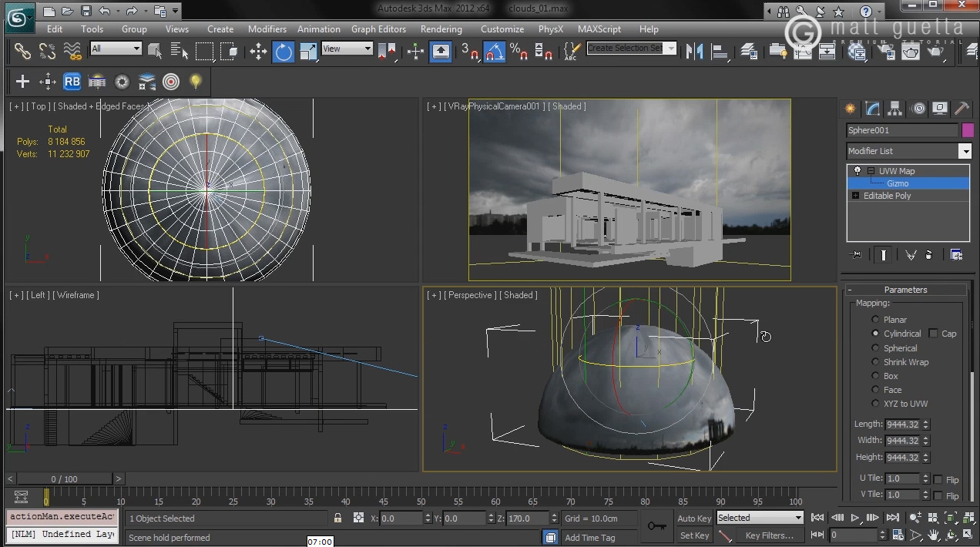Open the Select by Name list
This screenshot has width=980, height=547.
point(180,52)
